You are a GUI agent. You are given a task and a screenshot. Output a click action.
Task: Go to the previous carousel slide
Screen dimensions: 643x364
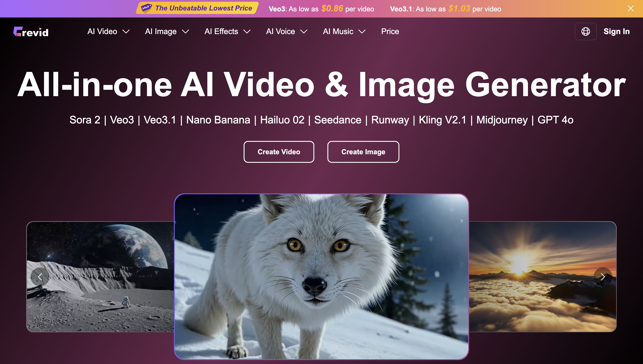(40, 277)
